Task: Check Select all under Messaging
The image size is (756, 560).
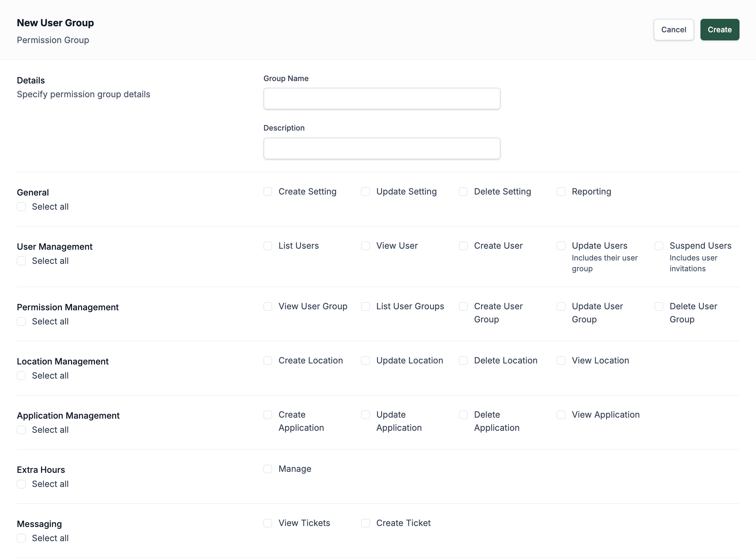Action: (x=21, y=538)
